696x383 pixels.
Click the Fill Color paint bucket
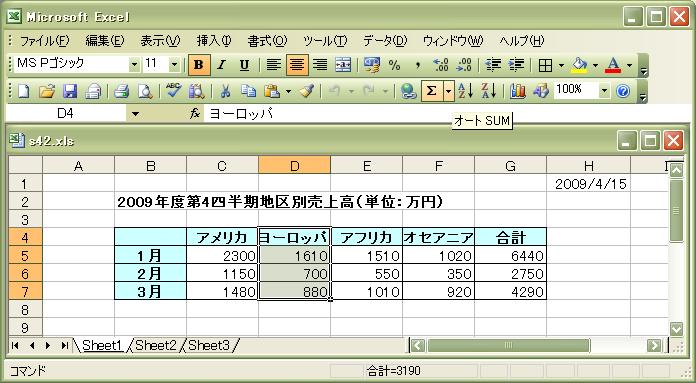(579, 65)
